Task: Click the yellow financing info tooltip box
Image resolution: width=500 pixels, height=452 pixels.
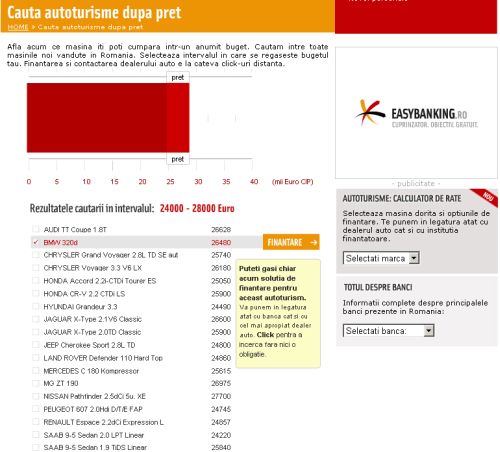Action: click(x=278, y=313)
